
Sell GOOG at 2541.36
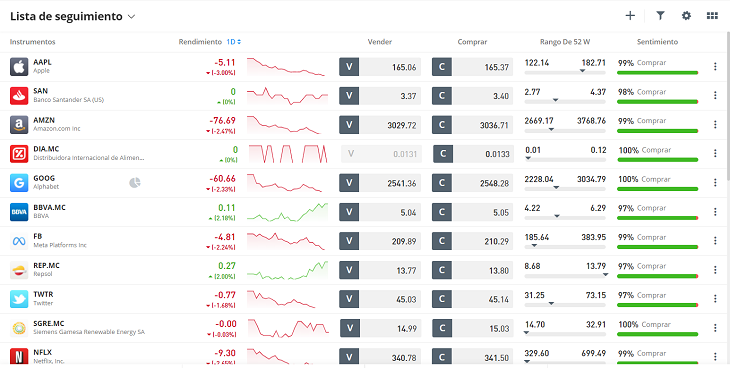coord(380,183)
